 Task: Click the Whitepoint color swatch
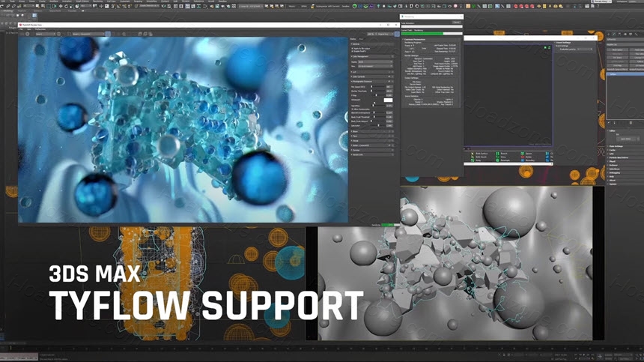tap(388, 100)
